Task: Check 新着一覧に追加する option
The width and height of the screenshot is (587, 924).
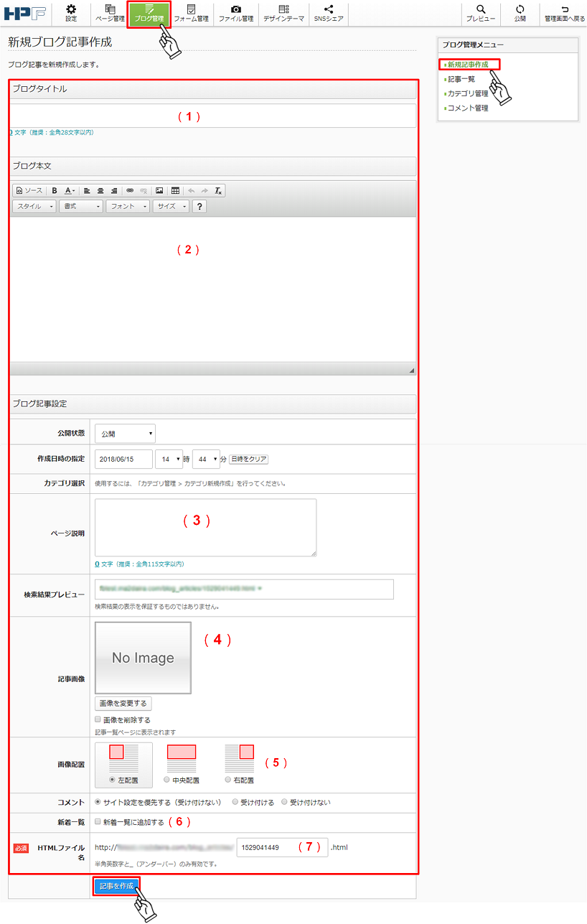Action: point(96,821)
